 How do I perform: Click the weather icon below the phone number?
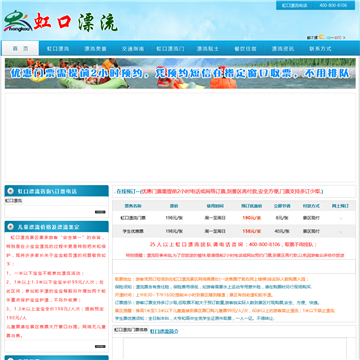point(322,37)
